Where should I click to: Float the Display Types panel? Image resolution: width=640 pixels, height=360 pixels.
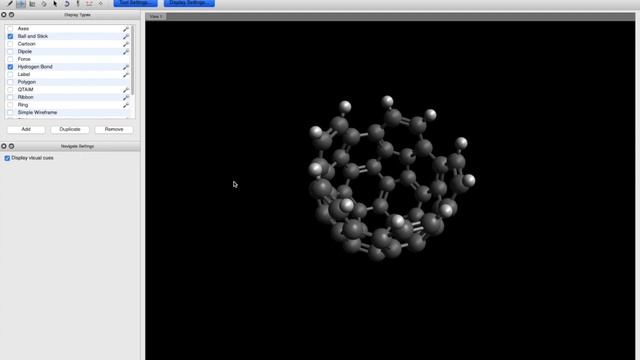tap(11, 15)
